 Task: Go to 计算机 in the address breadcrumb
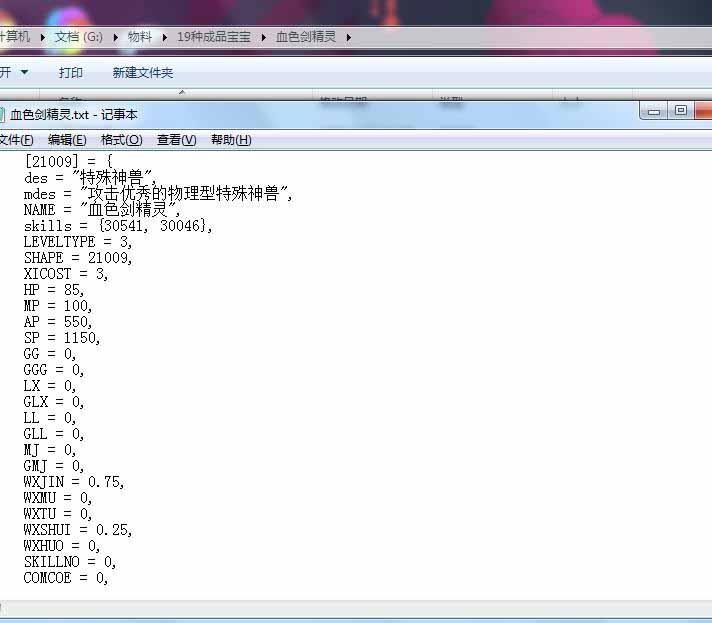(14, 36)
